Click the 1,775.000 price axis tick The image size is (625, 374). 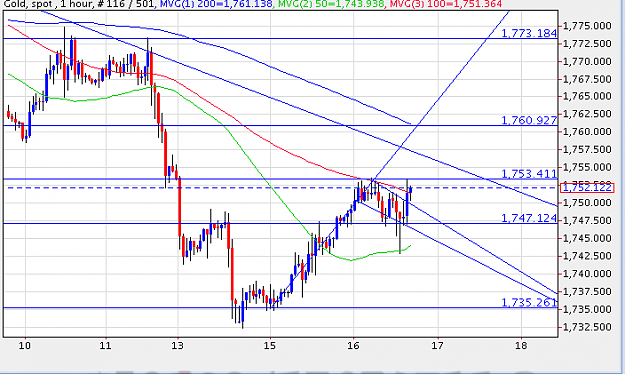587,26
